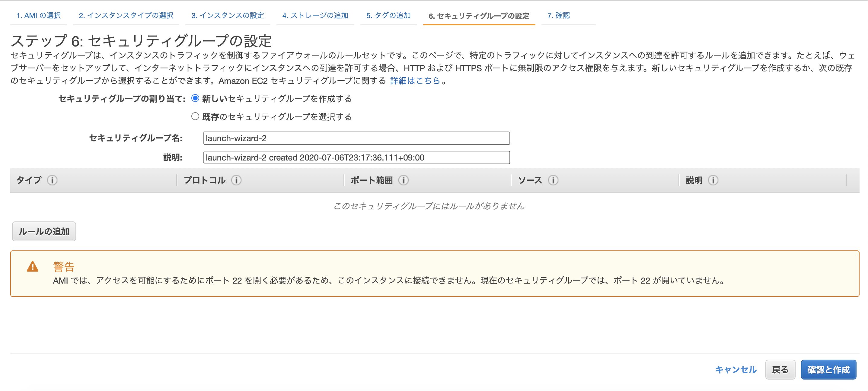868x391 pixels.
Task: Click the セキュリティグループの割り当て label
Action: point(122,99)
